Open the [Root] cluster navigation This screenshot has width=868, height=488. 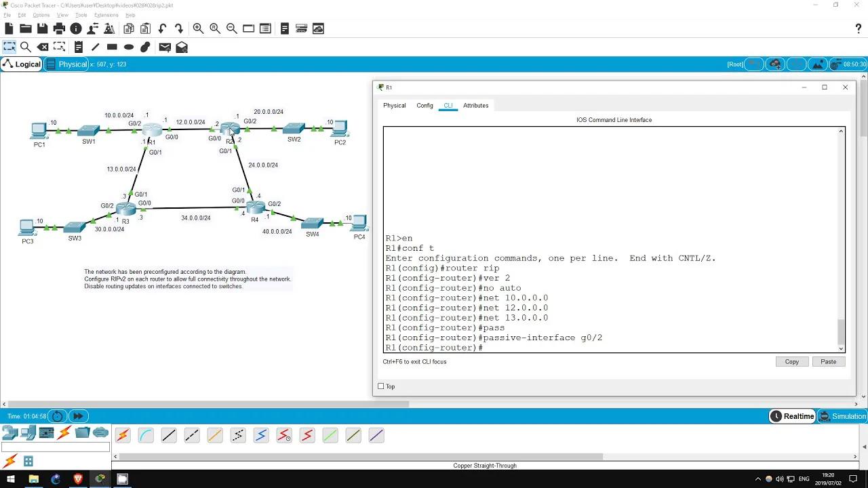[x=734, y=64]
